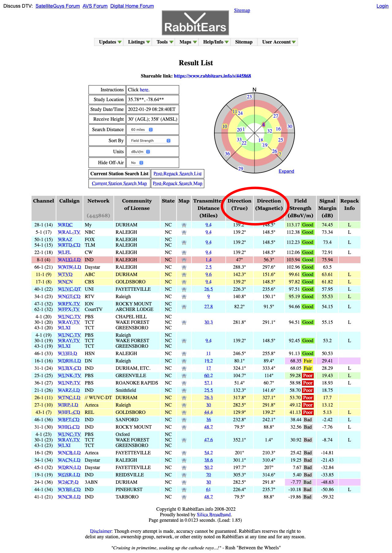Click the Post-Repack Search List link
The image size is (392, 553).
point(177,174)
